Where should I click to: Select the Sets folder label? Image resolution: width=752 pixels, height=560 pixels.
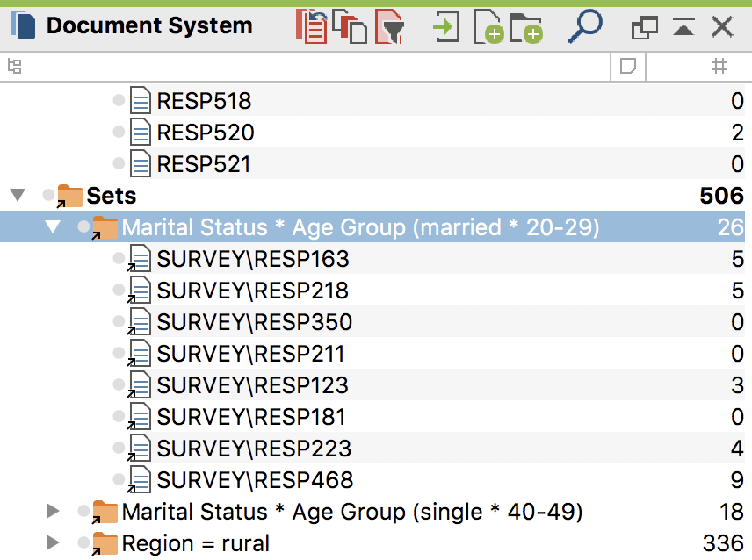point(112,196)
